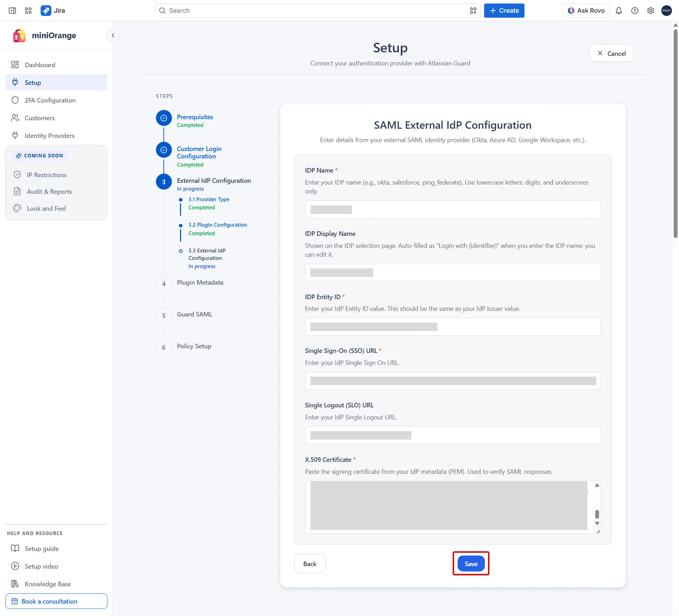Open Identity Providers page
The height and width of the screenshot is (616, 679).
pos(57,135)
